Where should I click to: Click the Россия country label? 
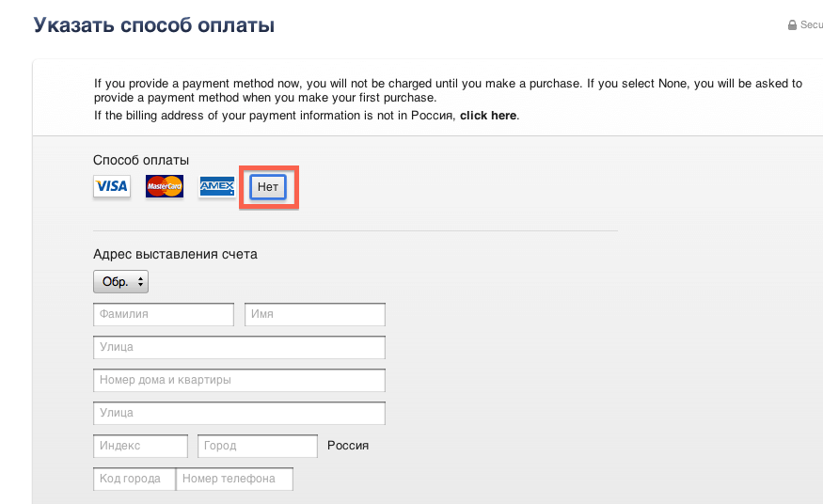click(348, 446)
